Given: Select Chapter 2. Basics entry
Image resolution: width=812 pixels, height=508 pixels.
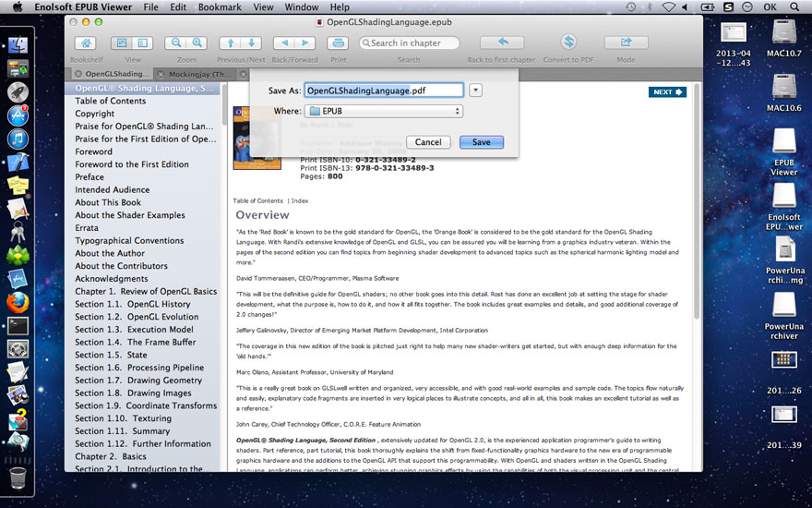Looking at the screenshot, I should (111, 456).
